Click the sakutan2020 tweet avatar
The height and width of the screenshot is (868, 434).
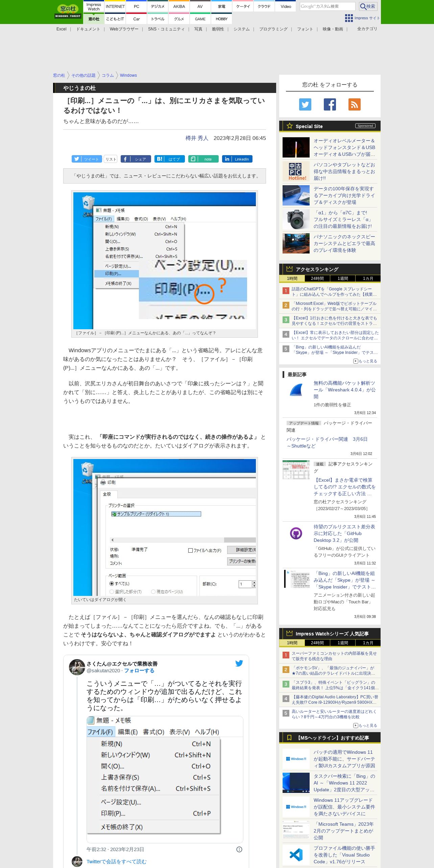tap(77, 667)
